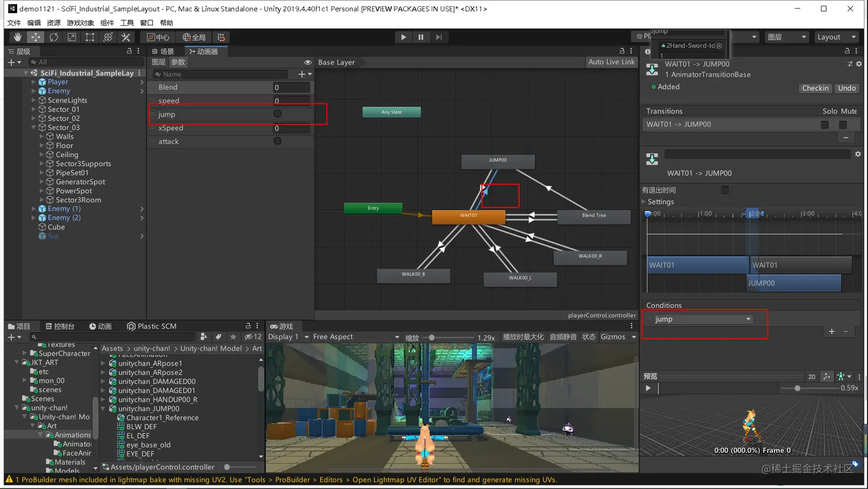Open the 文件 menu
Image resolution: width=868 pixels, height=489 pixels.
14,23
